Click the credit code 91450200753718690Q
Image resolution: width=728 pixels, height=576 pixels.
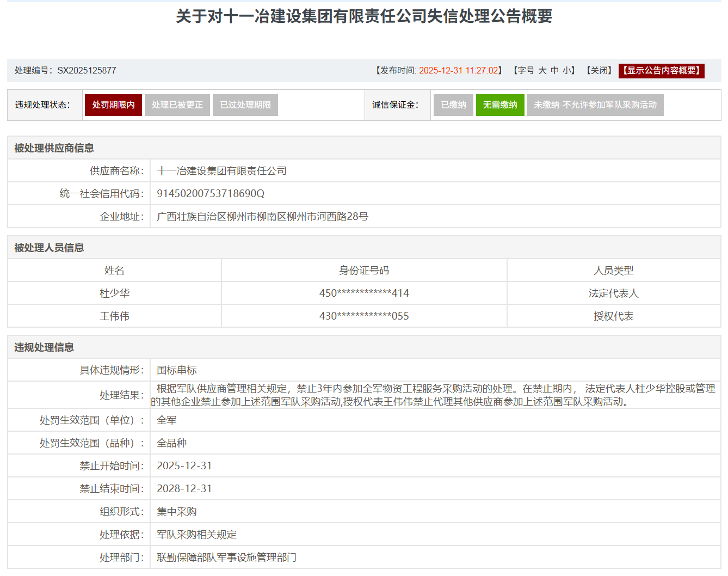tap(211, 194)
